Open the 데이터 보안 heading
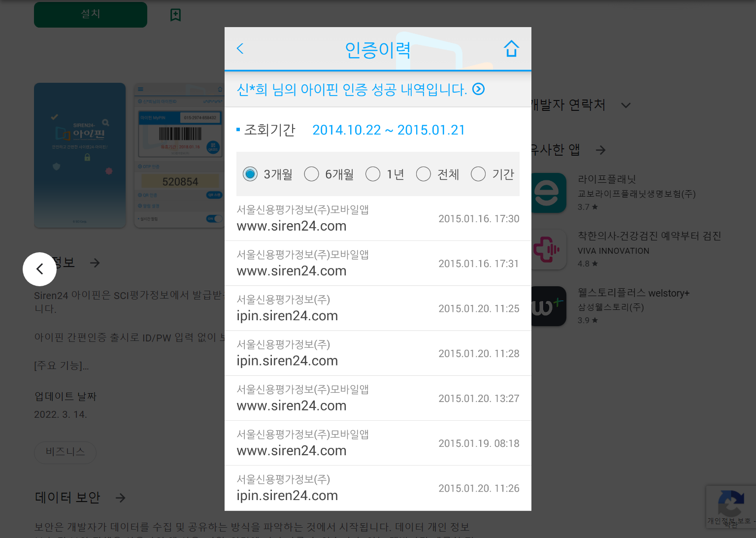 [x=67, y=498]
